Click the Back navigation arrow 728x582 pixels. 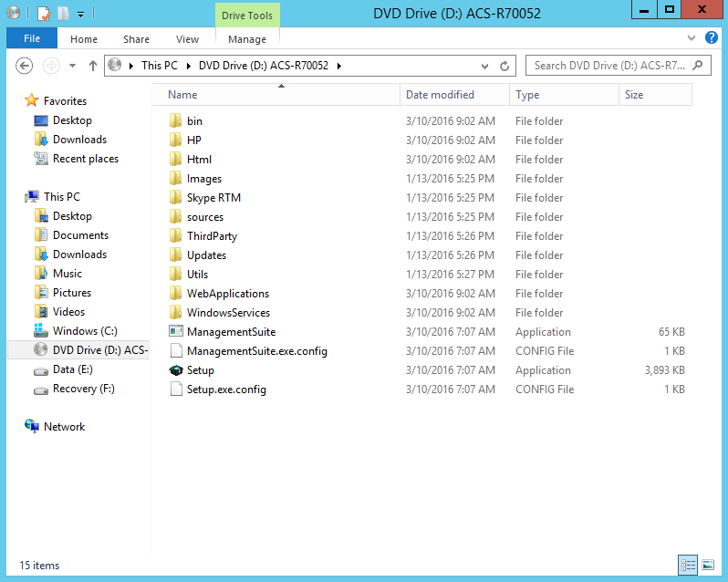(x=25, y=66)
